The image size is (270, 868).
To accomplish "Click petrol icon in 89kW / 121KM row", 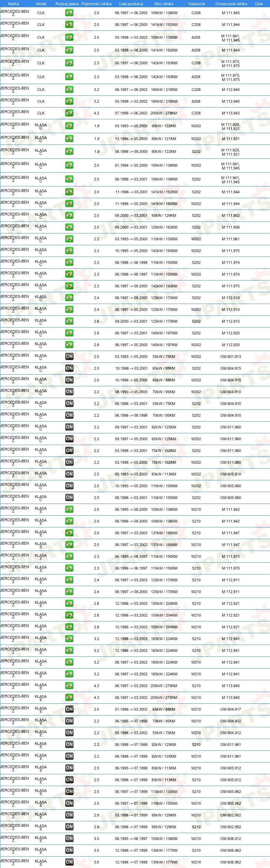I will (x=69, y=139).
